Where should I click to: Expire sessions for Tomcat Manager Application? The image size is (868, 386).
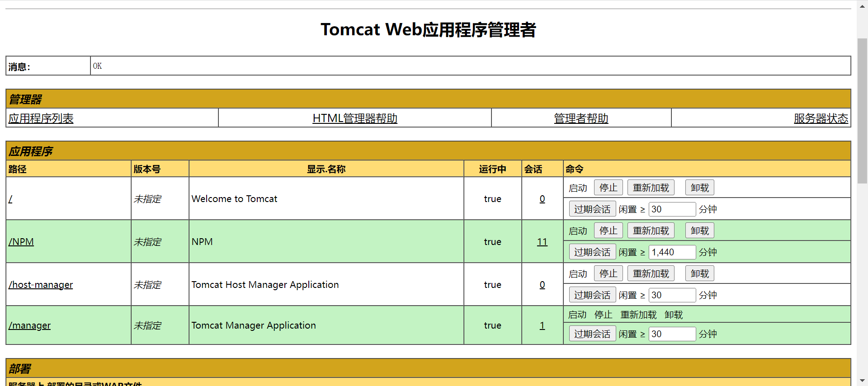pyautogui.click(x=592, y=334)
